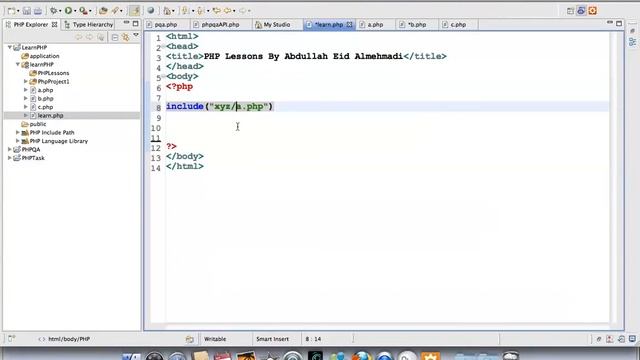Click the editor vertical scrollbar
This screenshot has height=360, width=640.
[614, 178]
